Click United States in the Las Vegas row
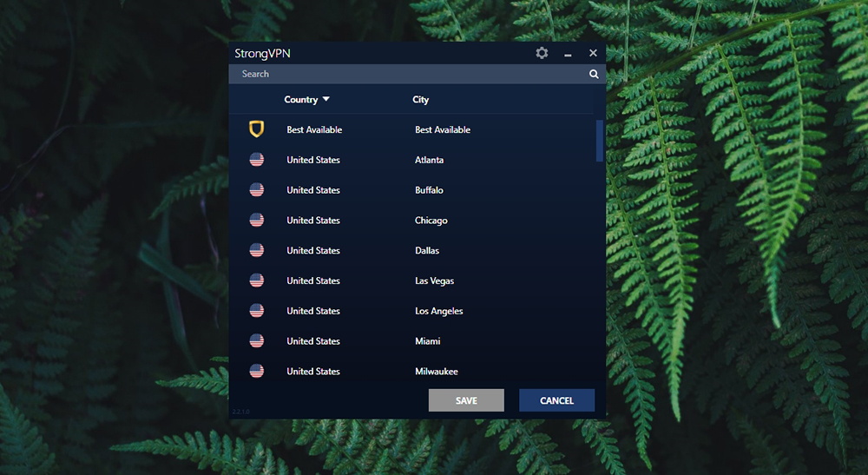 pyautogui.click(x=313, y=280)
